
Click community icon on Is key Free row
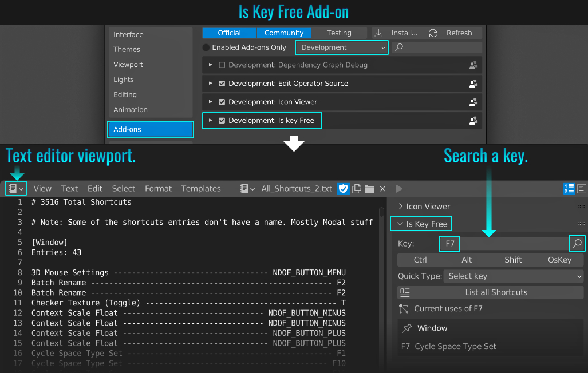tap(473, 121)
